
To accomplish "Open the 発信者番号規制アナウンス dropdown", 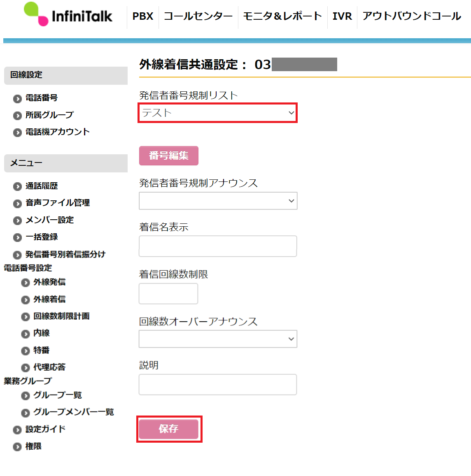I will tap(218, 201).
